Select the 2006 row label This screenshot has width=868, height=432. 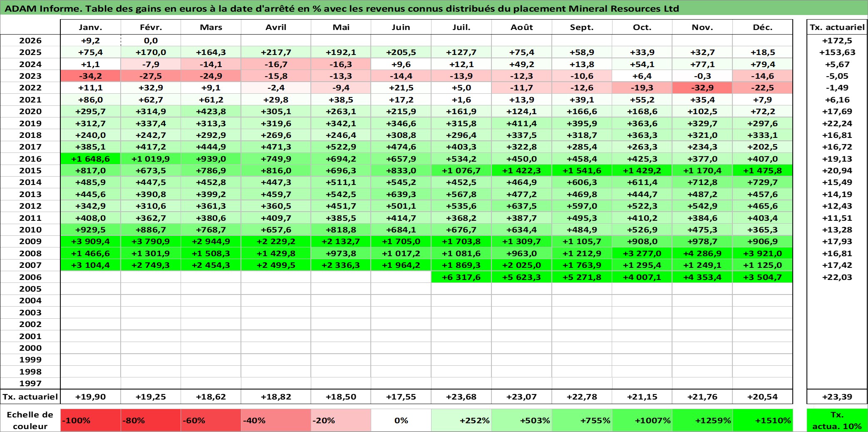point(30,277)
